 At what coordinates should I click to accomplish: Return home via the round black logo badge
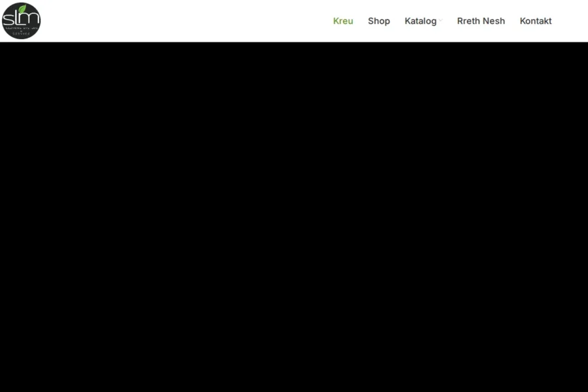[22, 21]
